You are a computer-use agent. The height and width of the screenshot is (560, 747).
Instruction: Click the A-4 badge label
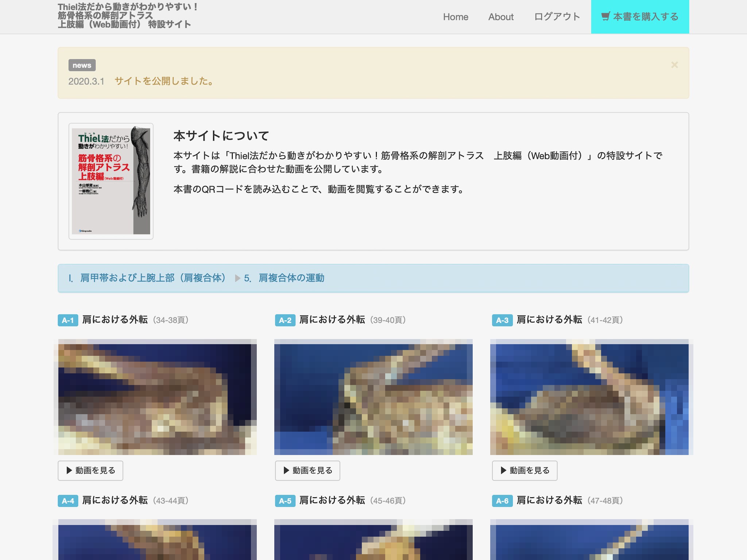tap(68, 501)
